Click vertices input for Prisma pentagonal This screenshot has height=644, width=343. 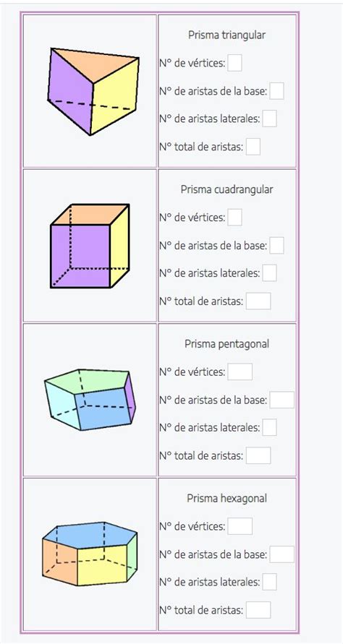(240, 372)
